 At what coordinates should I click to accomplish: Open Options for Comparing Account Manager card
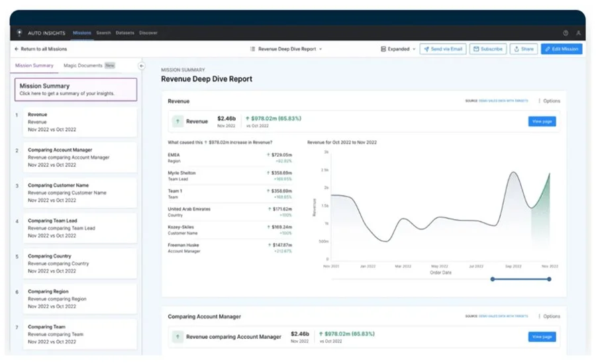click(549, 316)
